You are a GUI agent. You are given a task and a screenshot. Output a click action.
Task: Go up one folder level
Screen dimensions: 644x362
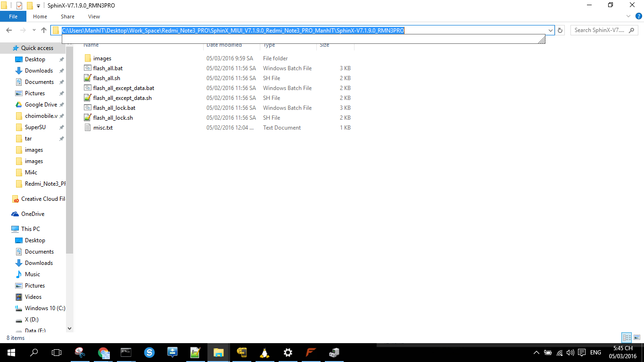(x=44, y=30)
